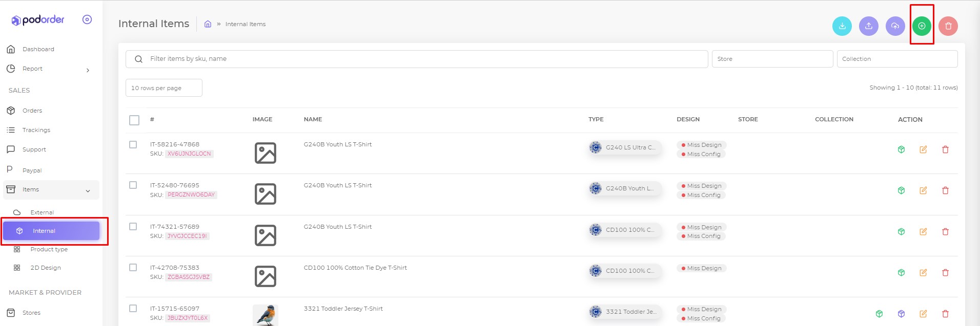Click the red bulk delete button in header
The width and height of the screenshot is (980, 326).
(x=948, y=26)
